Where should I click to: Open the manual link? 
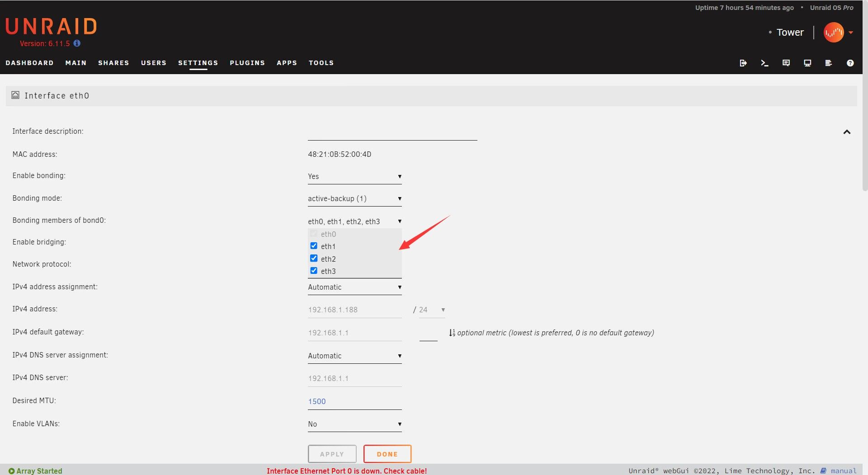click(843, 470)
